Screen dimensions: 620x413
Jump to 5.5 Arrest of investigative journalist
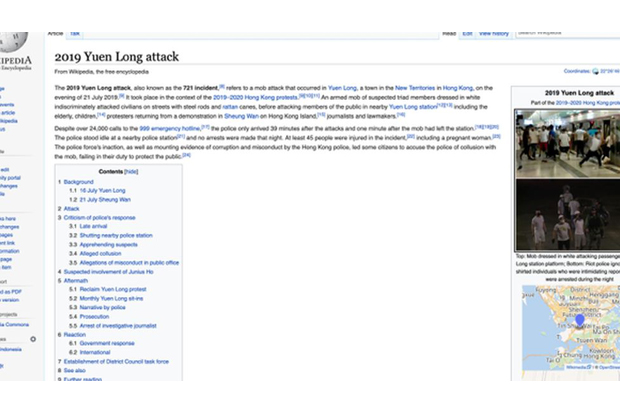click(x=118, y=326)
